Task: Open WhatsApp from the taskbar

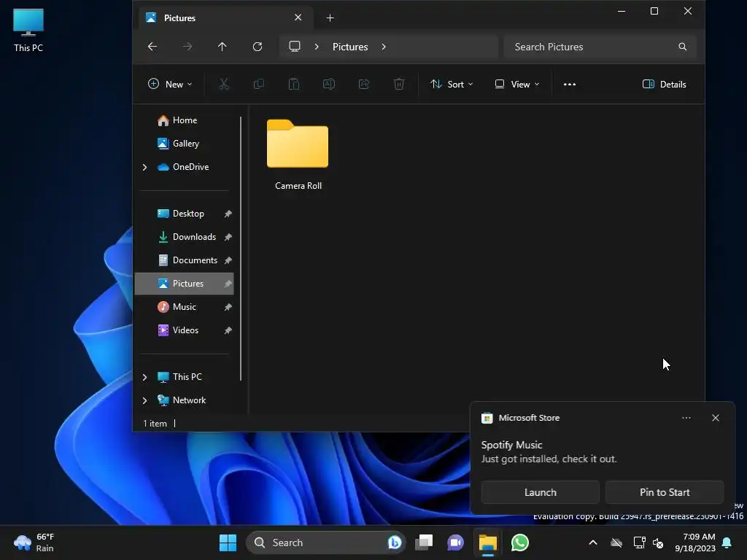Action: (519, 542)
